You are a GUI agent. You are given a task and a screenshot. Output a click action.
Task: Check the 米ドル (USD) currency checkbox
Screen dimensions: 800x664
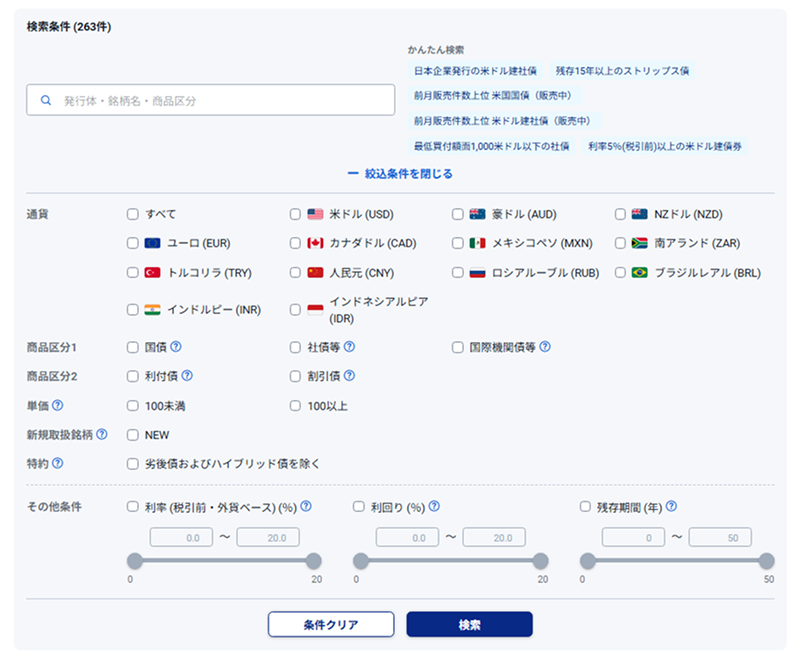(295, 214)
